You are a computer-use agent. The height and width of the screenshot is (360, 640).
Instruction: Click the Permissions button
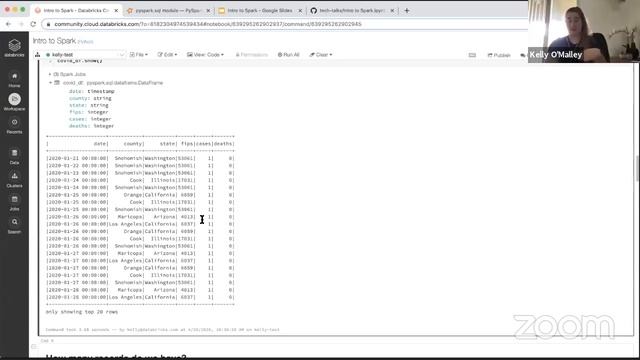(x=251, y=55)
